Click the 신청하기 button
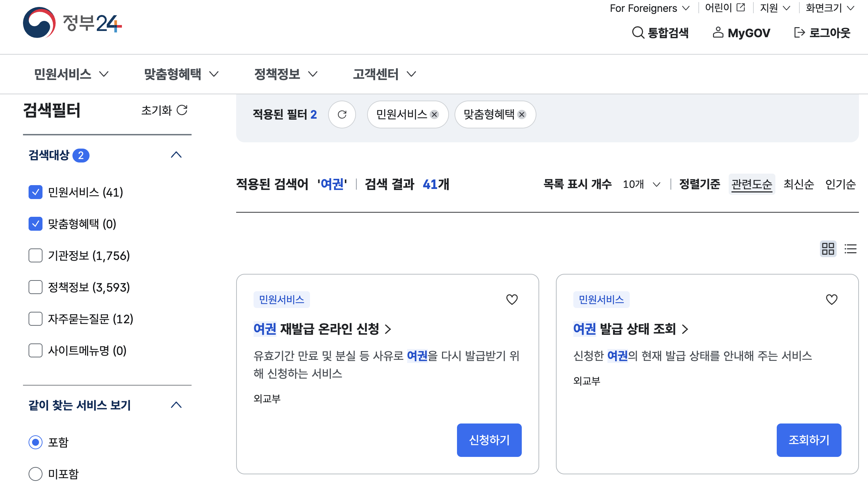This screenshot has height=483, width=868. 489,440
